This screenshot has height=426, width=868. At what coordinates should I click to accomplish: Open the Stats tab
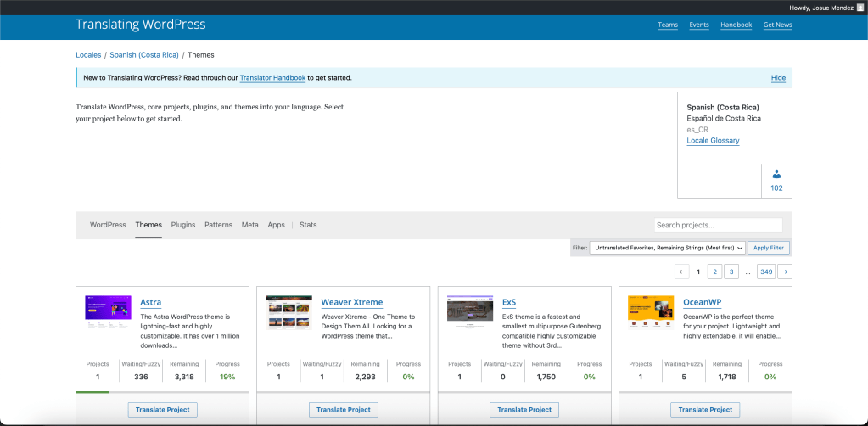click(308, 225)
